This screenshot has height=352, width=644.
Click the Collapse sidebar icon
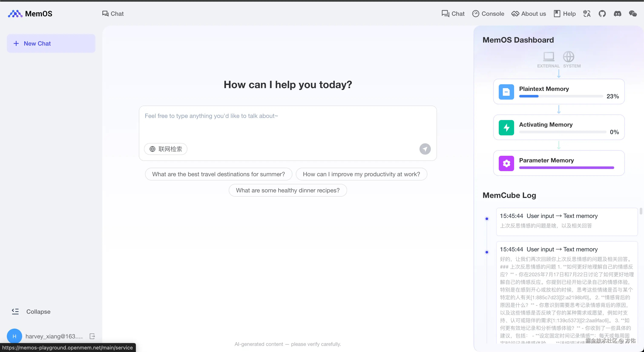point(15,312)
